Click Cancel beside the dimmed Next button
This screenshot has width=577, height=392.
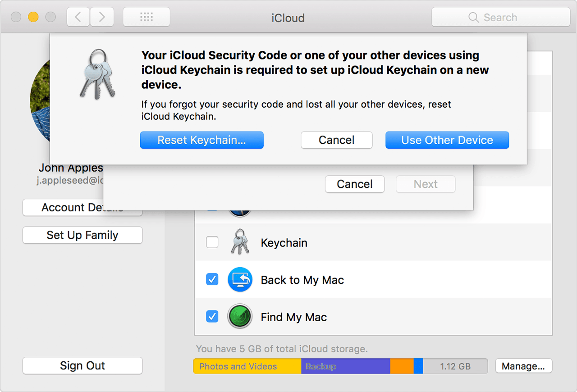[x=355, y=184]
